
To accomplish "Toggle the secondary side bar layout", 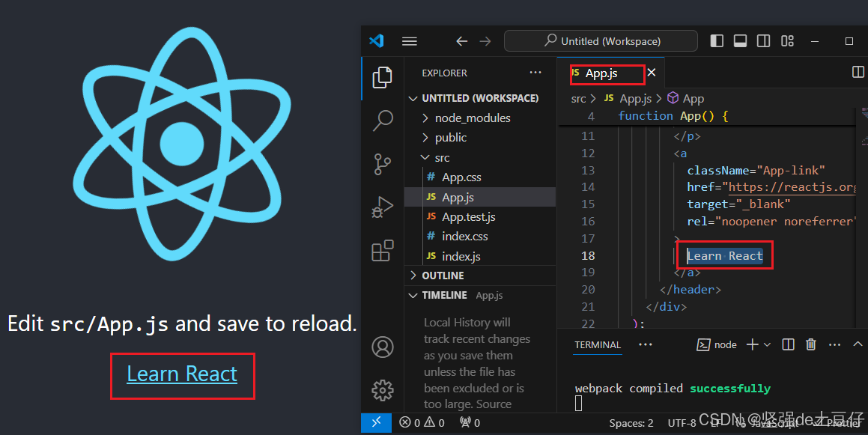I will pos(763,41).
